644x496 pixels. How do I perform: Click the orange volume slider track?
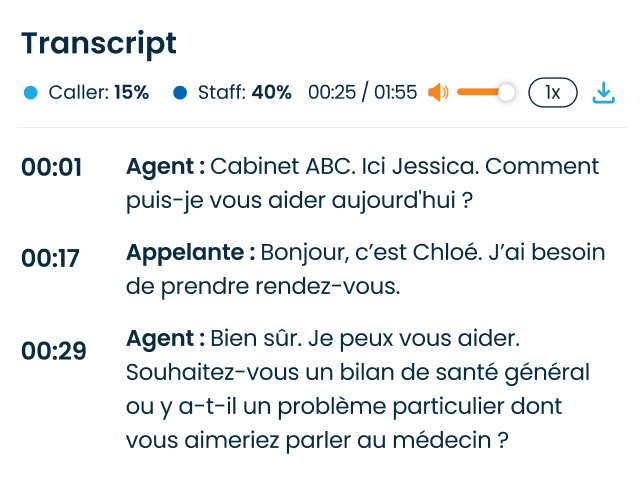pos(478,93)
